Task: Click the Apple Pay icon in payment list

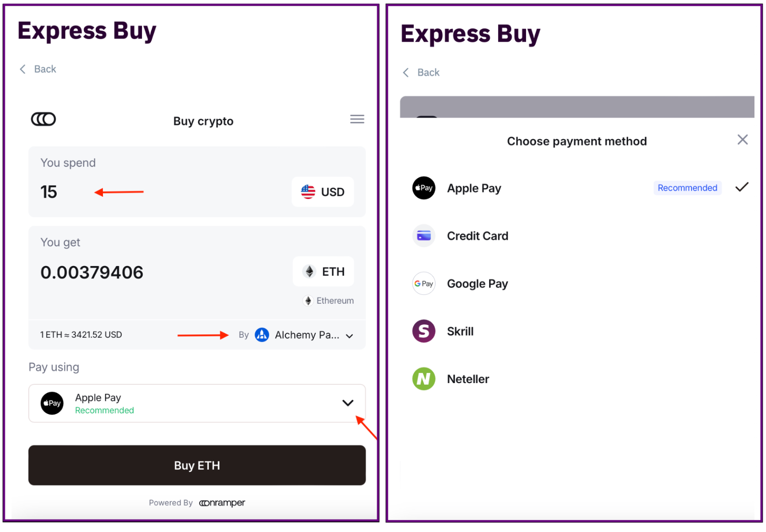Action: [x=424, y=188]
